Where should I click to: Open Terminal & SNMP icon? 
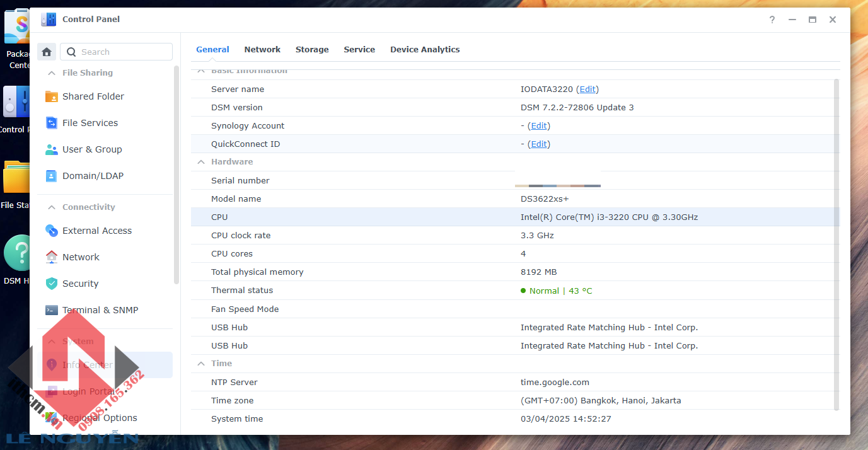52,310
